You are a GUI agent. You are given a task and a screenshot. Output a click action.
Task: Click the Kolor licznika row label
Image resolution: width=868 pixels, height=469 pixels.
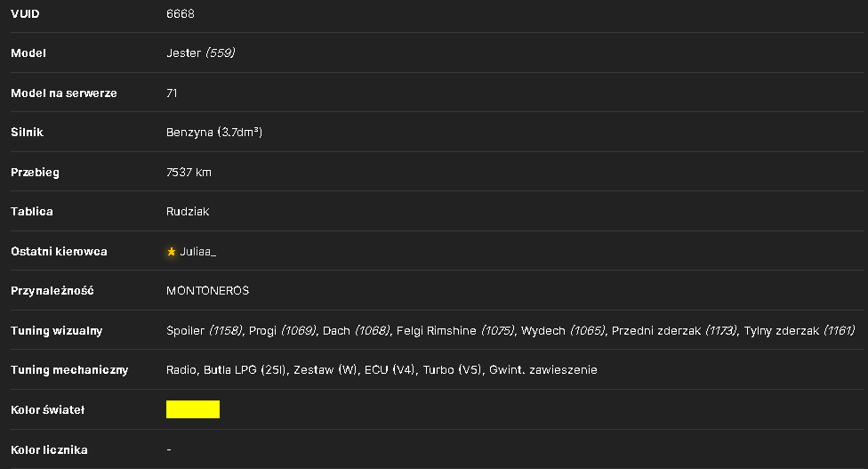[49, 449]
